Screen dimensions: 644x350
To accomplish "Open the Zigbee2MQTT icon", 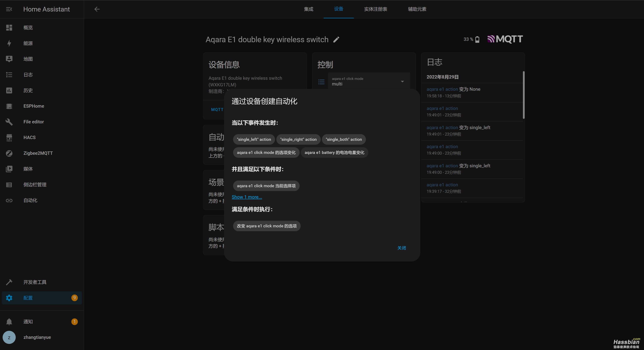I will pyautogui.click(x=9, y=153).
